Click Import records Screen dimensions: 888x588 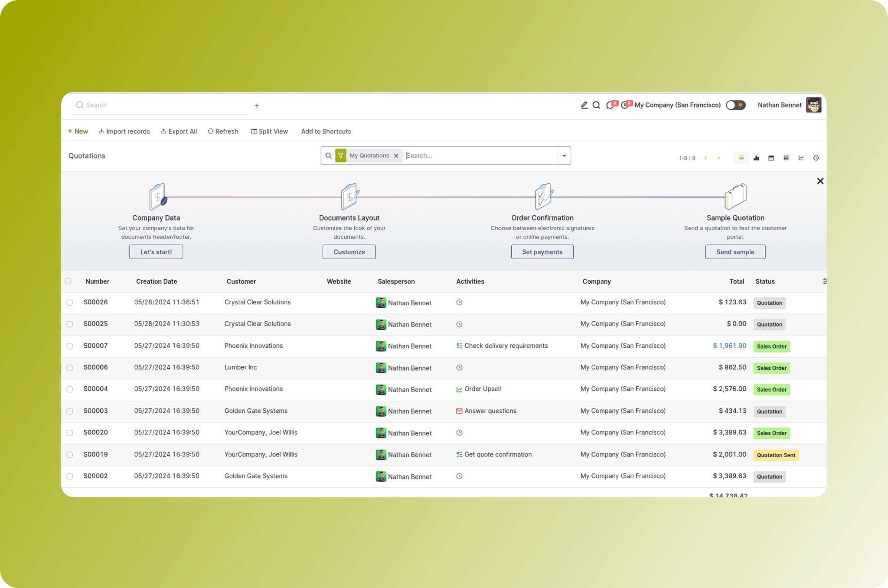point(124,131)
